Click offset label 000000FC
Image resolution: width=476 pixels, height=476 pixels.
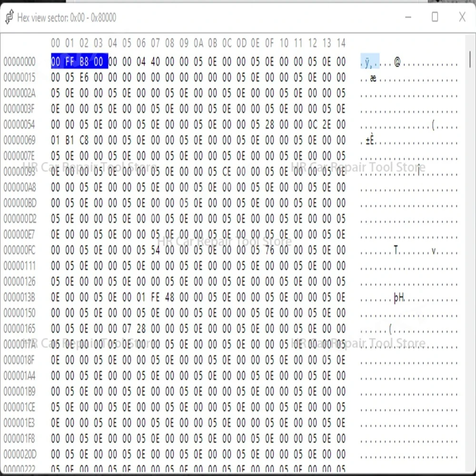click(x=20, y=250)
